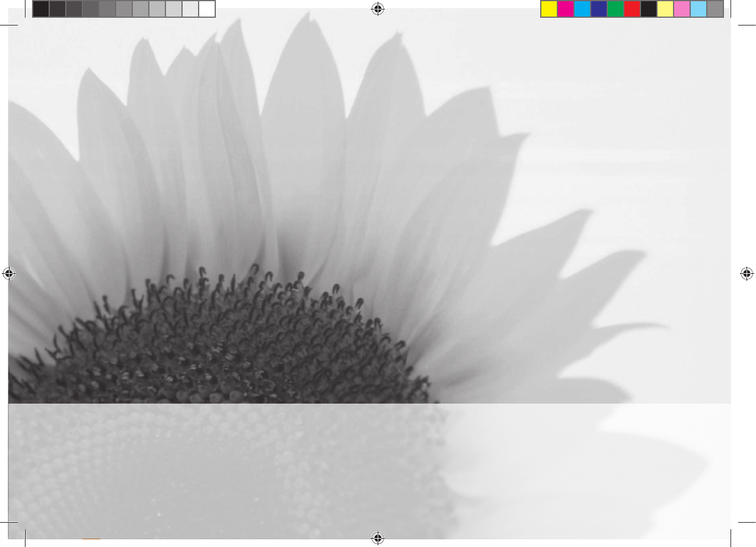Choose the green swatch in the color bar

(x=615, y=9)
